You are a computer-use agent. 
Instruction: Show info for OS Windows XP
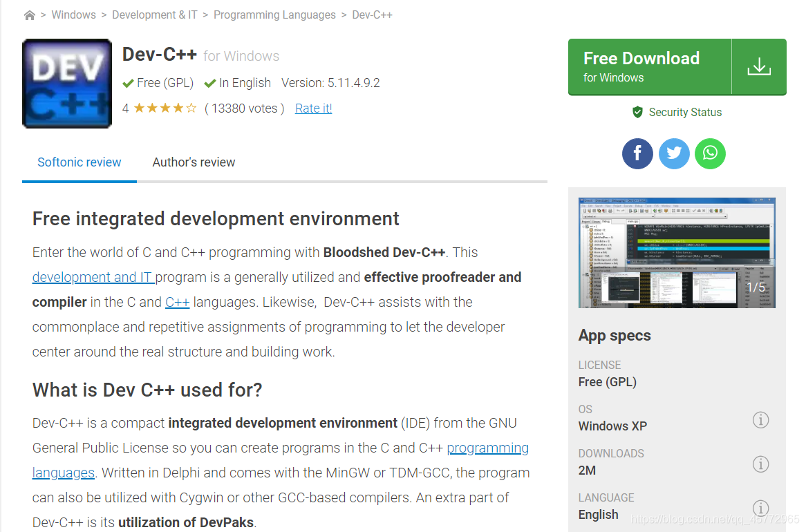(761, 420)
